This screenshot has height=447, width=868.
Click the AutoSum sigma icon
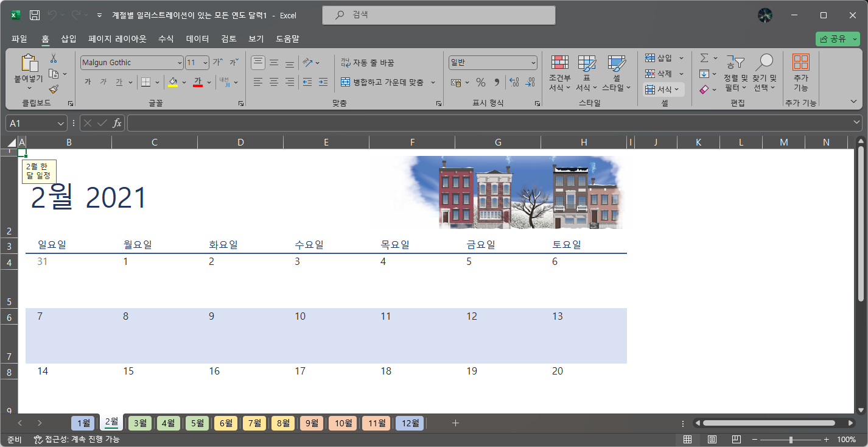(704, 58)
